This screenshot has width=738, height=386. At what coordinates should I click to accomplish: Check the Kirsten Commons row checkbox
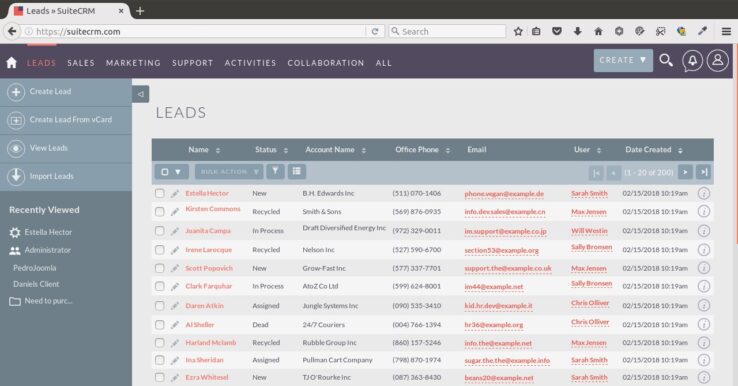pyautogui.click(x=160, y=212)
